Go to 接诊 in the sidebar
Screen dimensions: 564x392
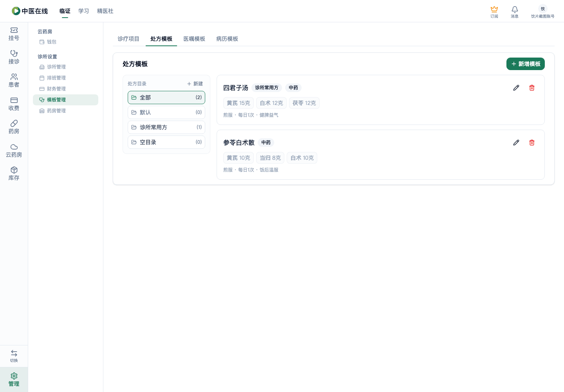(x=14, y=58)
